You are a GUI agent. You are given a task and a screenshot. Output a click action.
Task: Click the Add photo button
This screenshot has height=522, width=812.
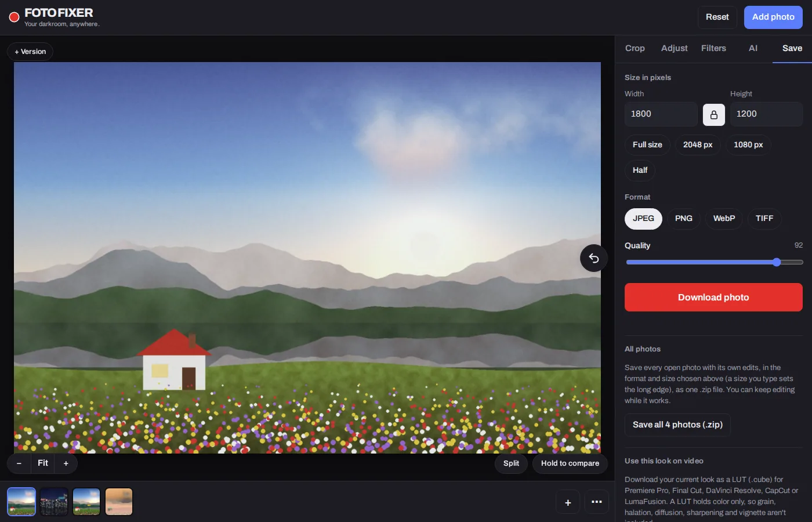tap(773, 17)
